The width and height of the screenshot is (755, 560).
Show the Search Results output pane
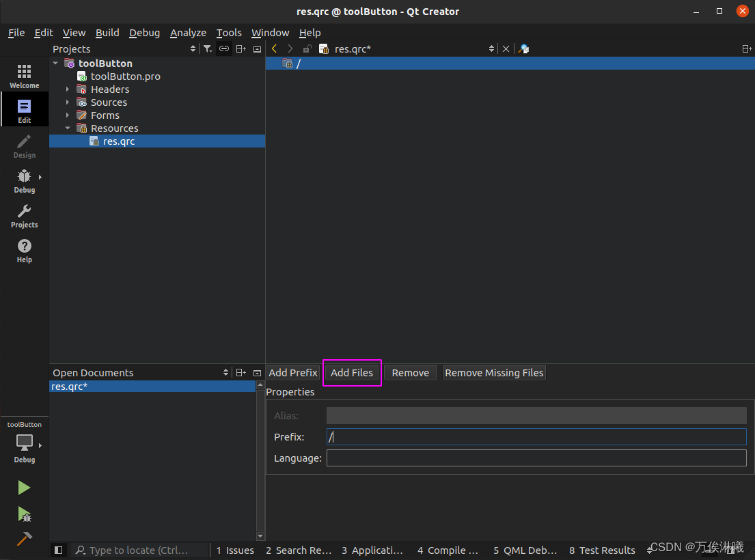point(299,550)
